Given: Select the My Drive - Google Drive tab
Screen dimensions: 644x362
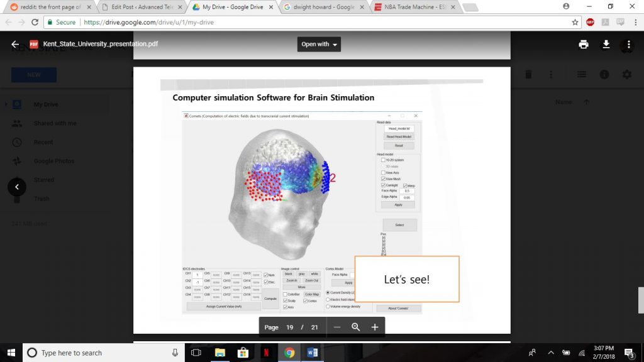Looking at the screenshot, I should coord(233,7).
